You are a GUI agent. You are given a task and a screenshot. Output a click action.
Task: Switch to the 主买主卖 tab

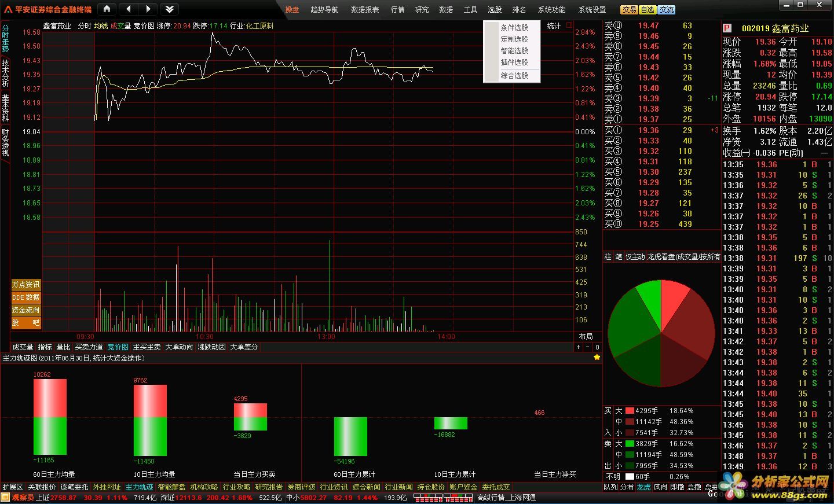(x=147, y=347)
